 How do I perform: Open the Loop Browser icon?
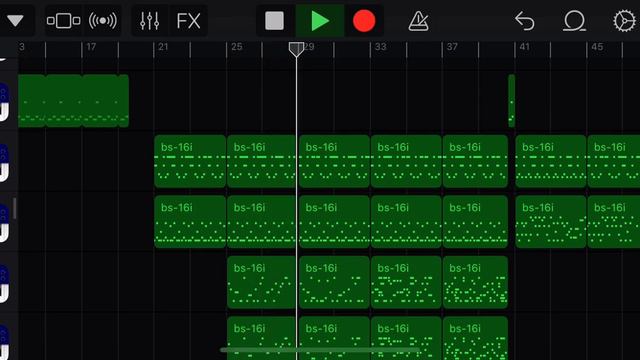tap(574, 21)
